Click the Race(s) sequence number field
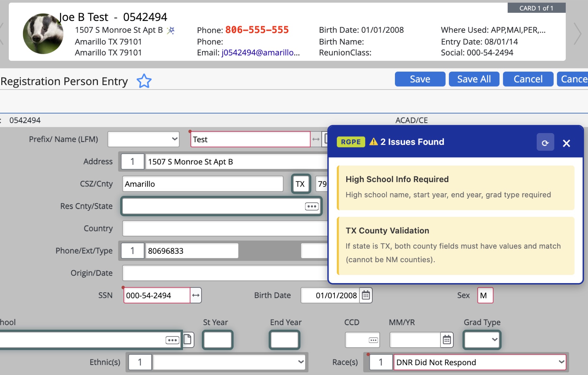The width and height of the screenshot is (588, 375). pyautogui.click(x=381, y=362)
